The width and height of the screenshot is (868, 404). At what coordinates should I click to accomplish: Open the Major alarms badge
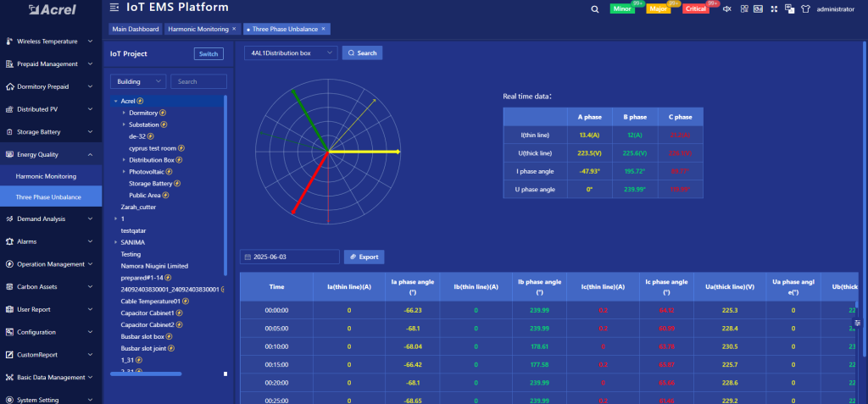659,8
